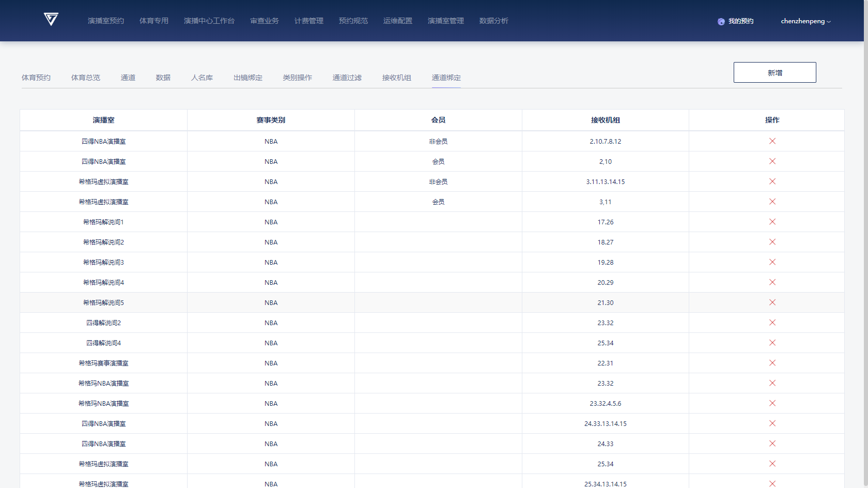Screen dimensions: 868x488
Task: Click the 新增 button
Action: click(774, 72)
